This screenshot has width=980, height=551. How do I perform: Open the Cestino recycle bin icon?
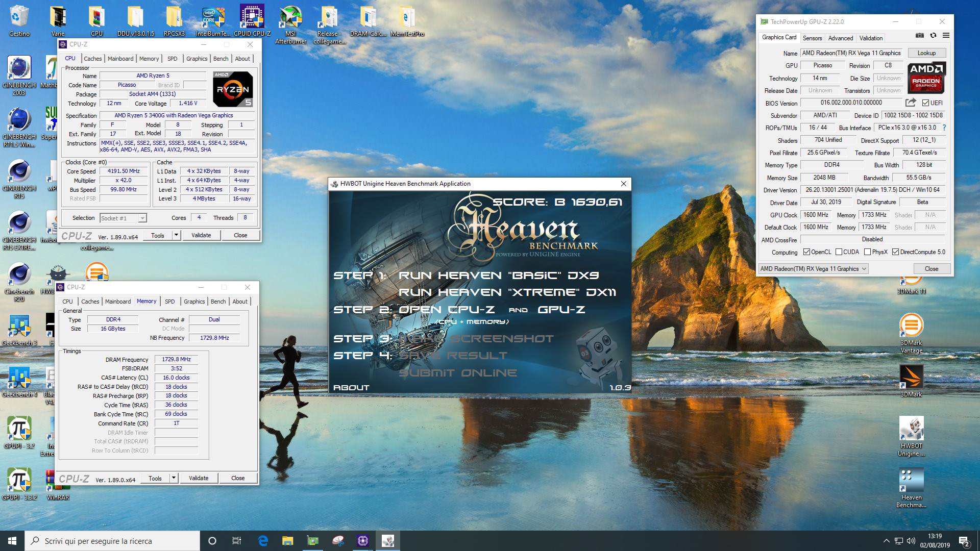[x=19, y=20]
